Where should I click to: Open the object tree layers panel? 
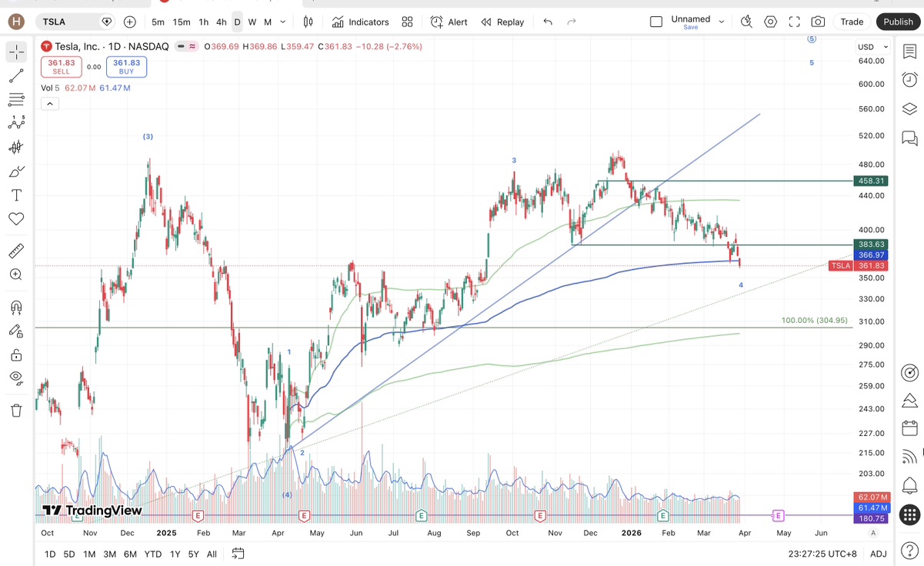(909, 108)
